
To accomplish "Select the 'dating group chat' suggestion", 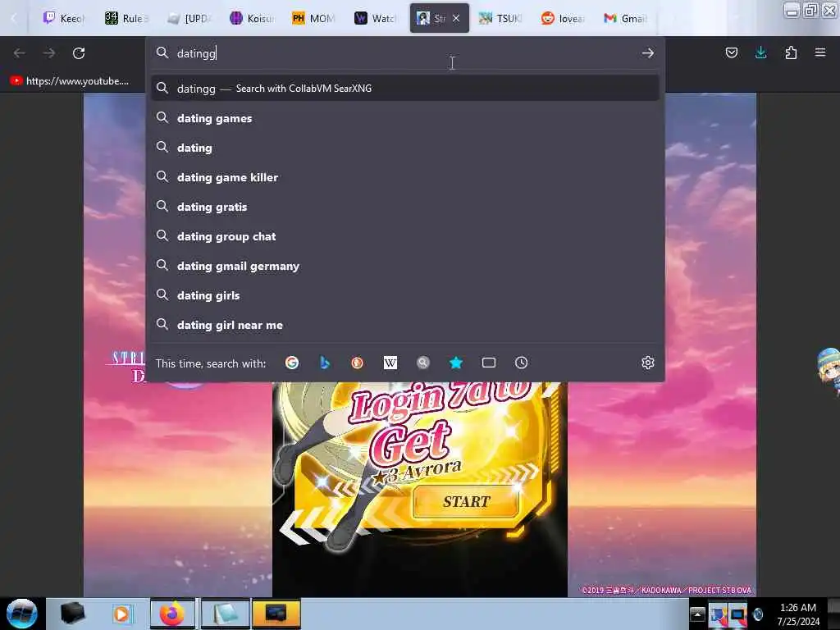I will pos(405,235).
